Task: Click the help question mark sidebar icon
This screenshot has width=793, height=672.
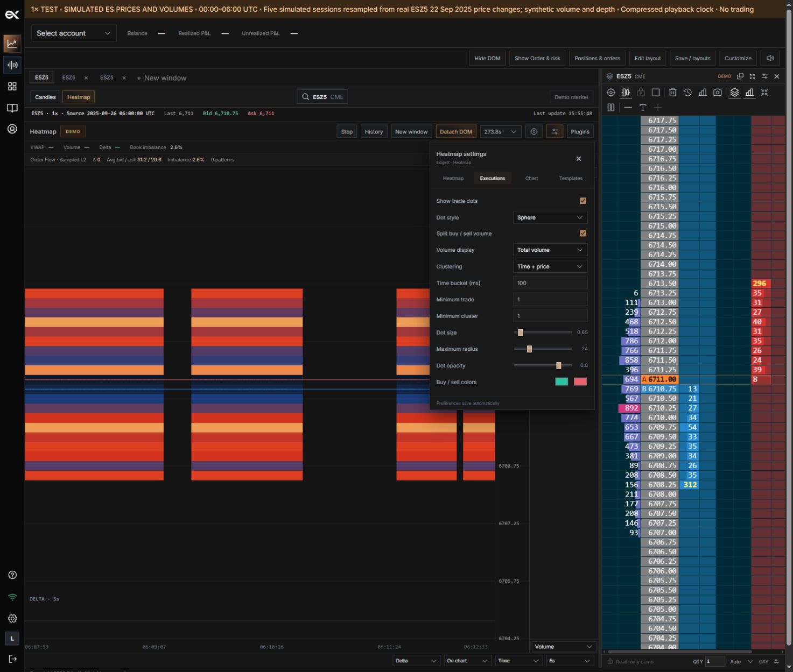Action: 12,575
